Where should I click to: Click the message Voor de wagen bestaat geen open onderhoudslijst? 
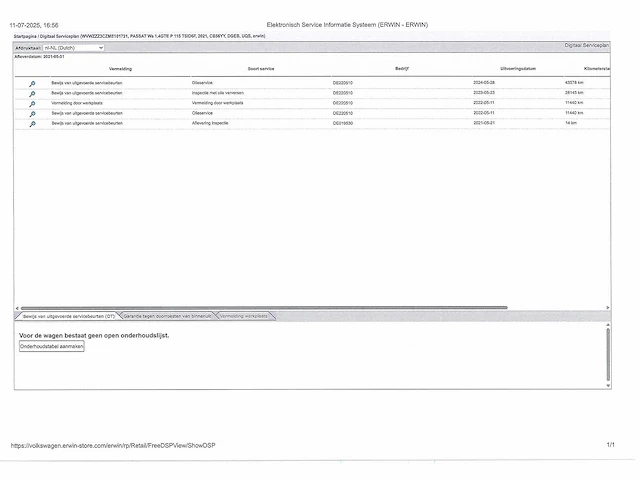[94, 336]
